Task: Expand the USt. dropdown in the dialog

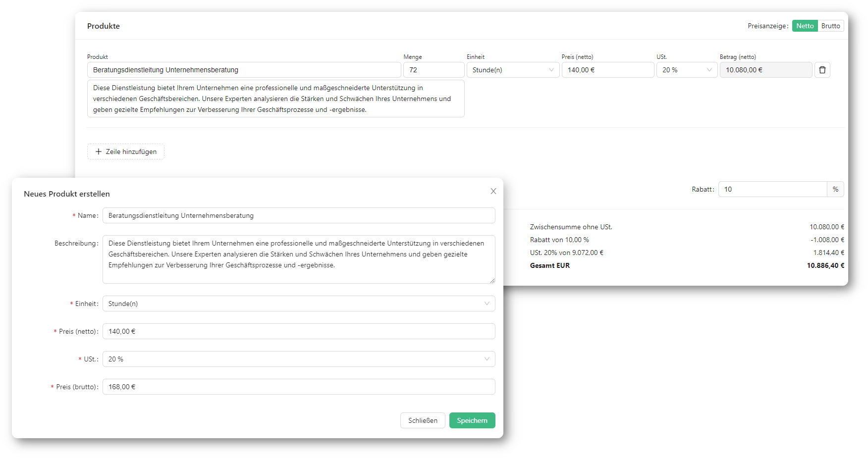Action: (298, 359)
